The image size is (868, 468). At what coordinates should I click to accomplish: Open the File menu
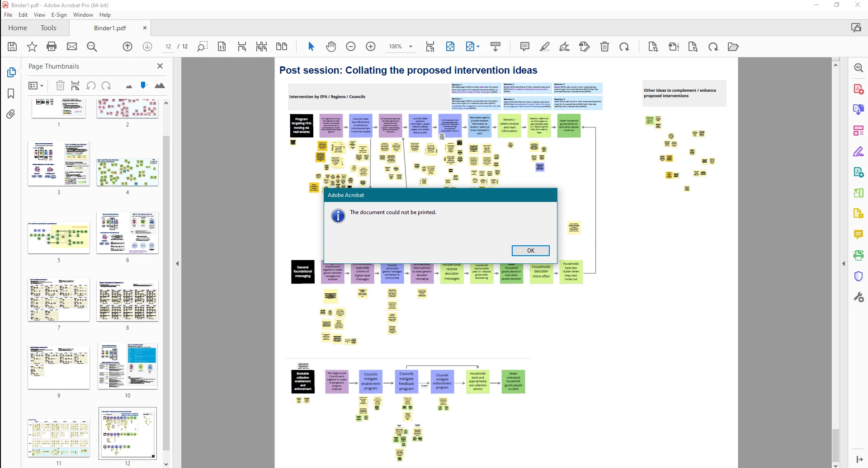tap(8, 15)
